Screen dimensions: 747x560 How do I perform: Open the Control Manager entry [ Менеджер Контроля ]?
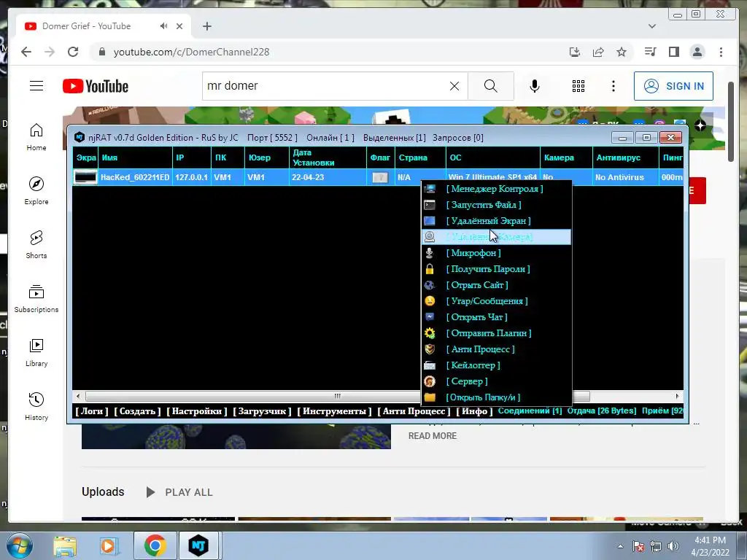click(x=496, y=189)
